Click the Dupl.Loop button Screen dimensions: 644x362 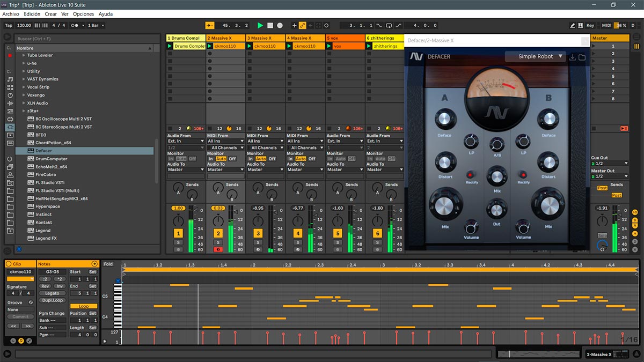[52, 300]
